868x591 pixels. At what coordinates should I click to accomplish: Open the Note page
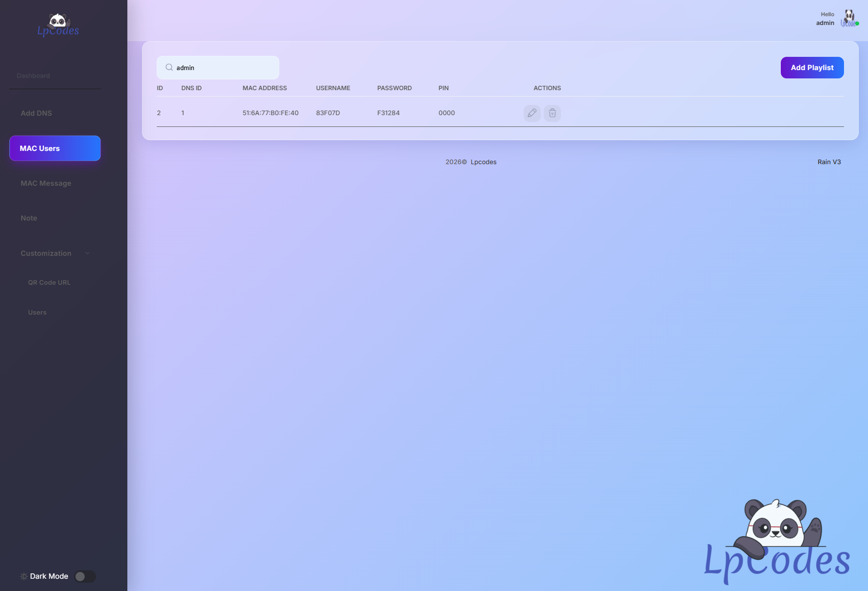[29, 218]
